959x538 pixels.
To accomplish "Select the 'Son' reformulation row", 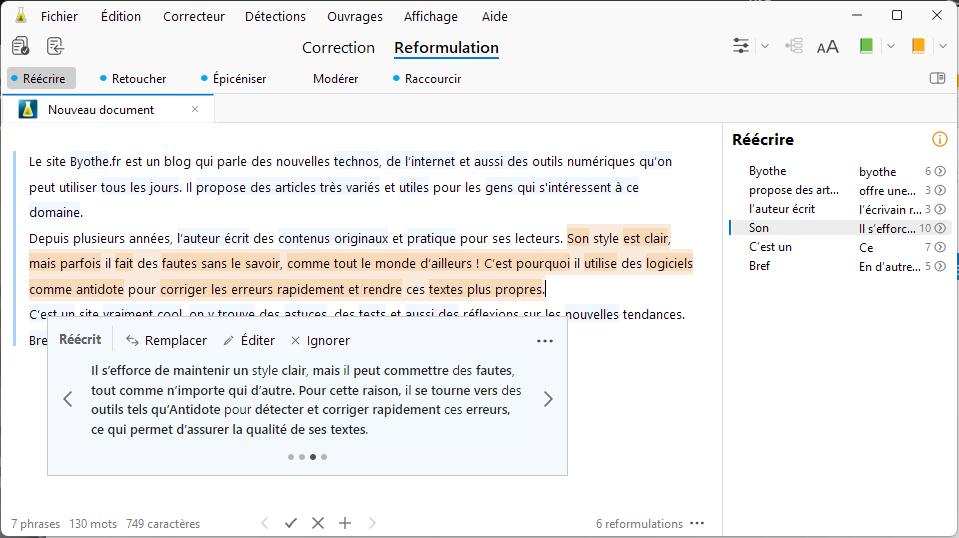I will pyautogui.click(x=839, y=228).
